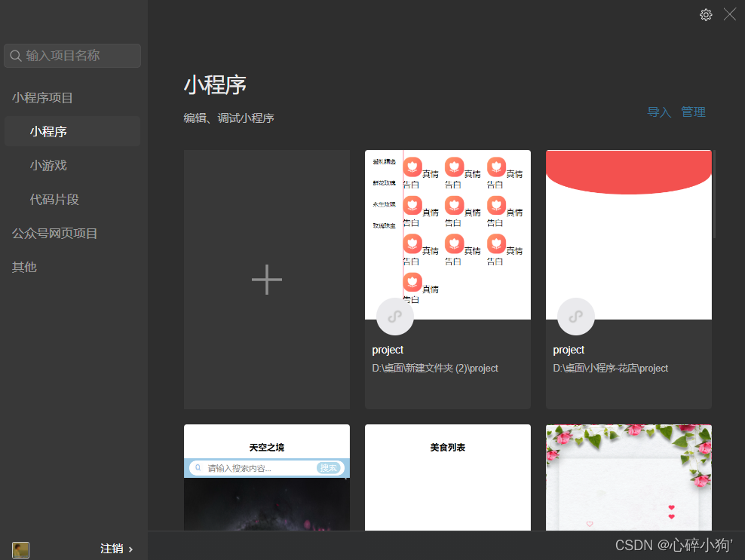Click the plus icon to create a new project
This screenshot has height=560, width=745.
click(266, 280)
